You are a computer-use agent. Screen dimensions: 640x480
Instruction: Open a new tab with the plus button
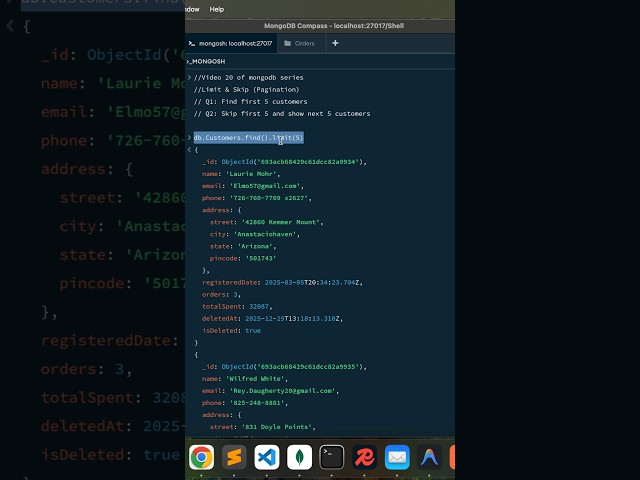(x=335, y=43)
